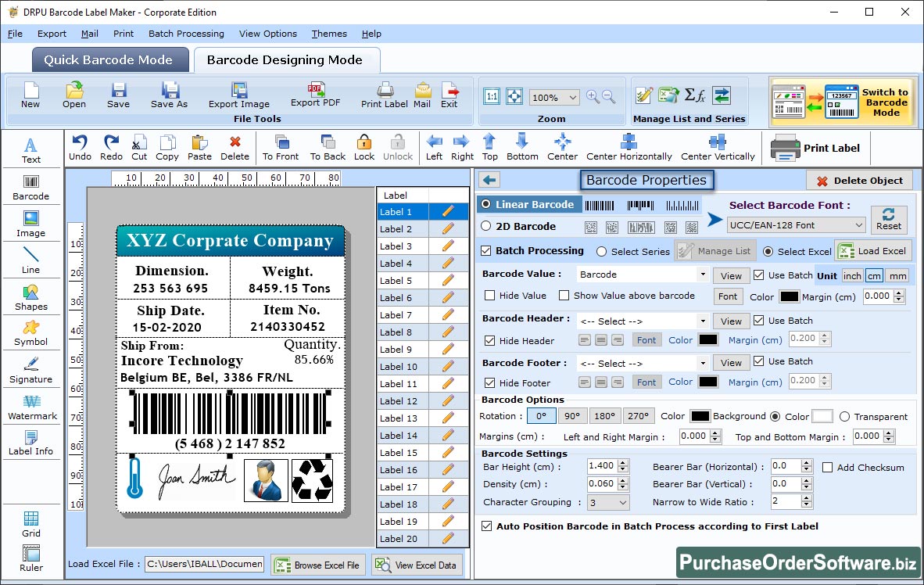Click the Undo icon
Image resolution: width=924 pixels, height=585 pixels.
pos(80,148)
